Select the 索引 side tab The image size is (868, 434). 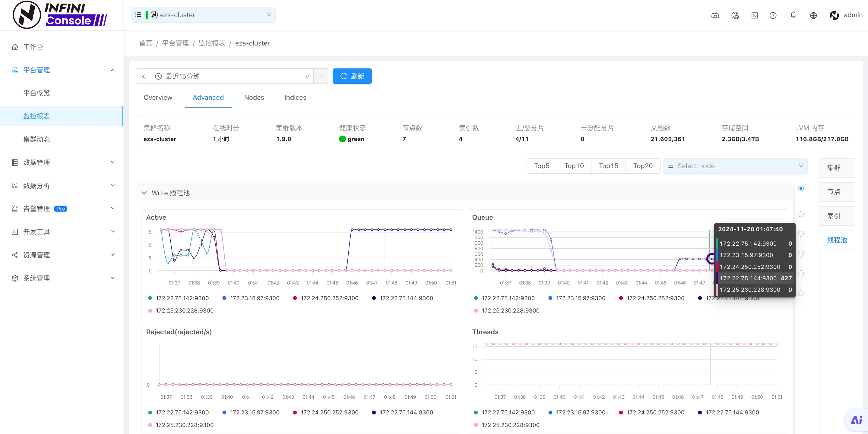837,216
